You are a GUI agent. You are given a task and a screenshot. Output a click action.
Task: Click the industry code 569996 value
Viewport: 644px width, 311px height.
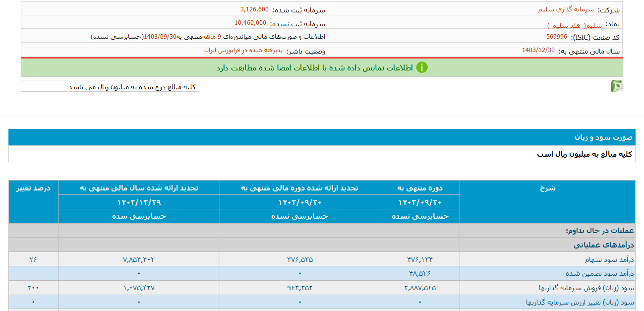(556, 37)
